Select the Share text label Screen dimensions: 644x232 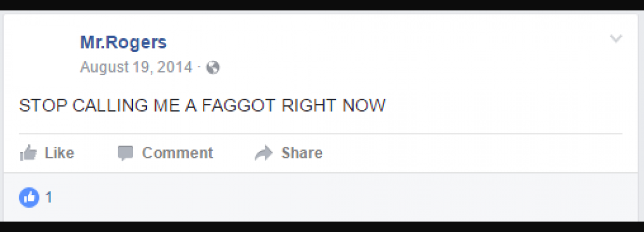click(x=302, y=153)
